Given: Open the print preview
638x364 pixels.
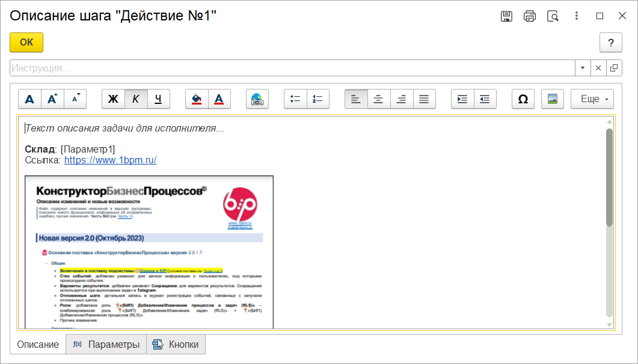Looking at the screenshot, I should coord(553,16).
